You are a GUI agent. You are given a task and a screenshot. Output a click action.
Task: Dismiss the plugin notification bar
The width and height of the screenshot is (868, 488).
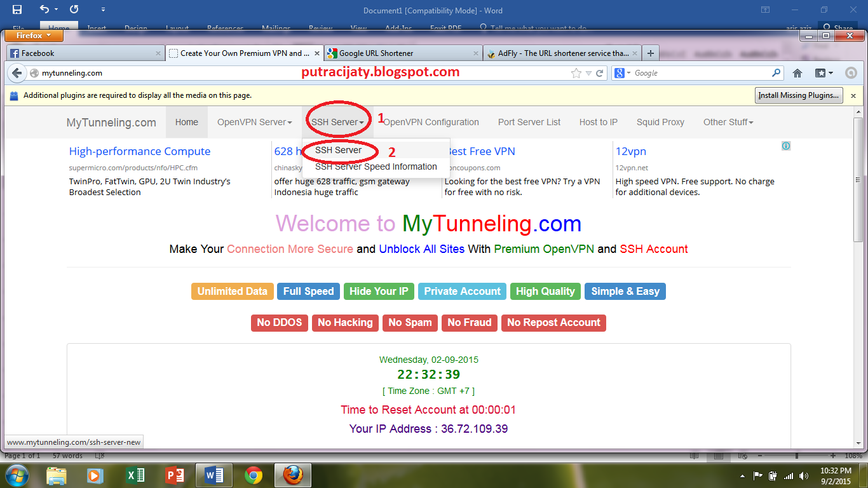click(x=853, y=95)
